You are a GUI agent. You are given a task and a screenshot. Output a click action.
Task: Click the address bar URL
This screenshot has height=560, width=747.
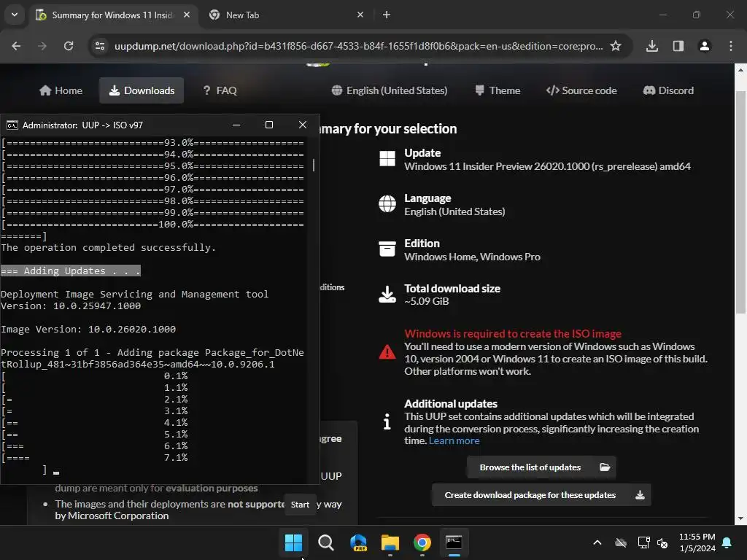[x=358, y=46]
